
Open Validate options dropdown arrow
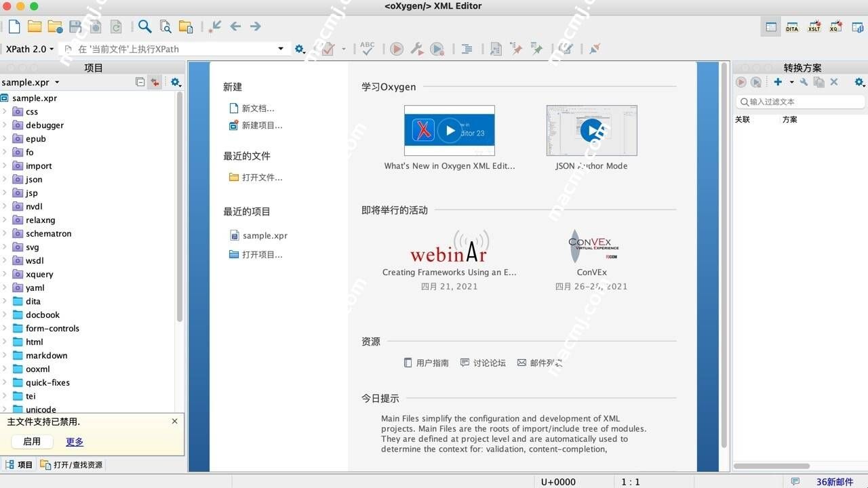343,49
